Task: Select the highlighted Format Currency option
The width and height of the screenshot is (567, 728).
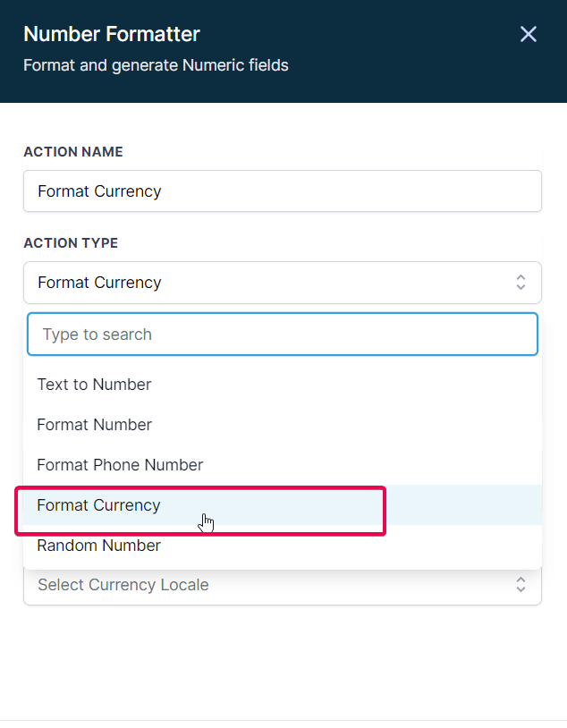Action: tap(283, 505)
